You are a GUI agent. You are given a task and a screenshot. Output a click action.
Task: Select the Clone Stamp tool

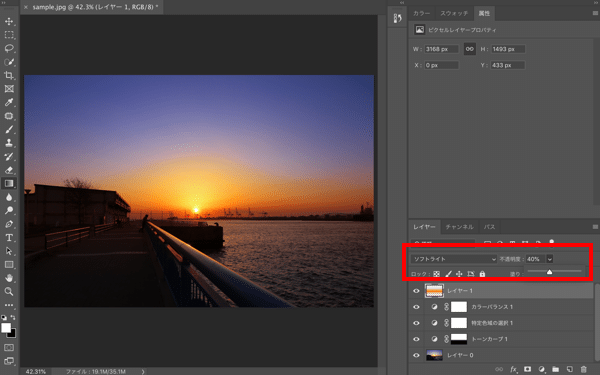coord(9,143)
